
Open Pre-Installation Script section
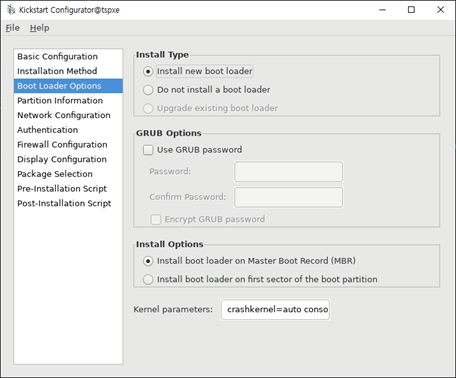pyautogui.click(x=68, y=188)
